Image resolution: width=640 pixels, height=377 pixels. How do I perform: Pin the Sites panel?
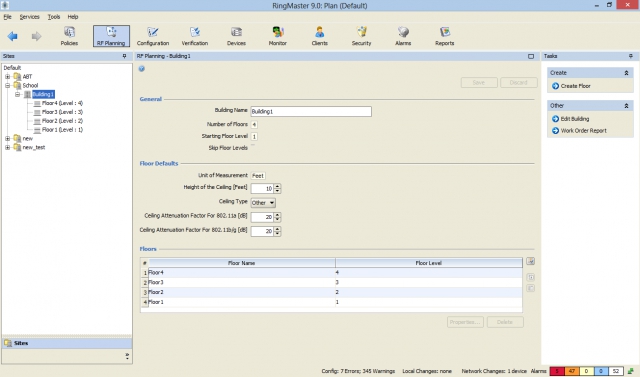(124, 56)
